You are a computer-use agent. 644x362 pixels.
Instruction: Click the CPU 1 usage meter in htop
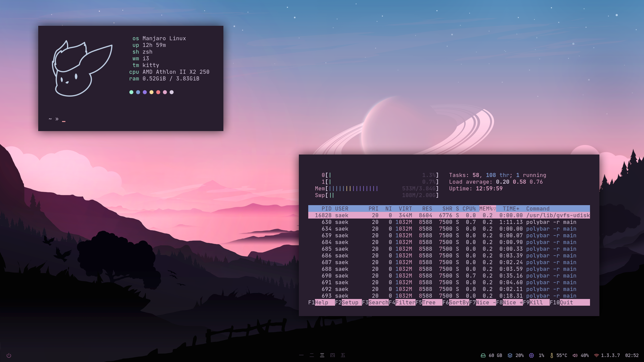[x=380, y=182]
